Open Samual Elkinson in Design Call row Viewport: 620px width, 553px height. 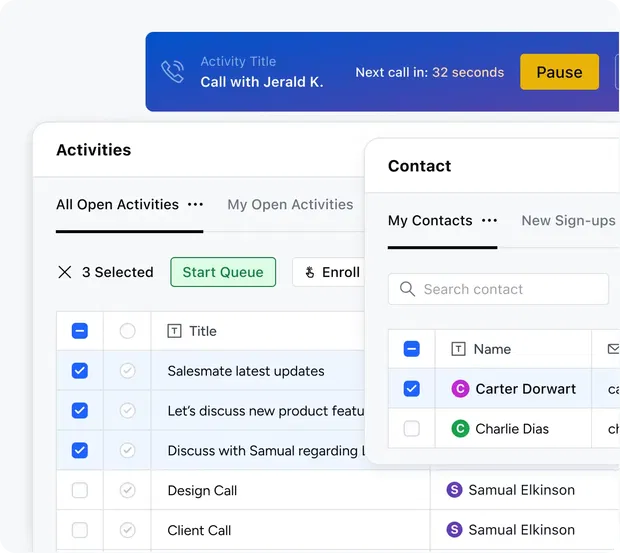pos(522,490)
